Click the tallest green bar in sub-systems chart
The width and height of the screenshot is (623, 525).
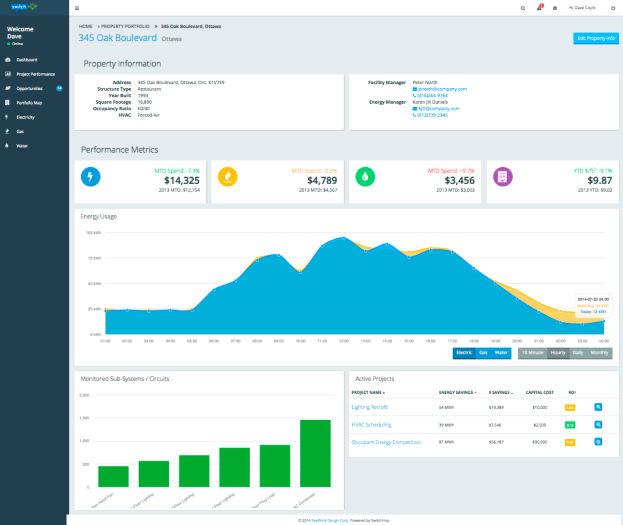pyautogui.click(x=315, y=453)
